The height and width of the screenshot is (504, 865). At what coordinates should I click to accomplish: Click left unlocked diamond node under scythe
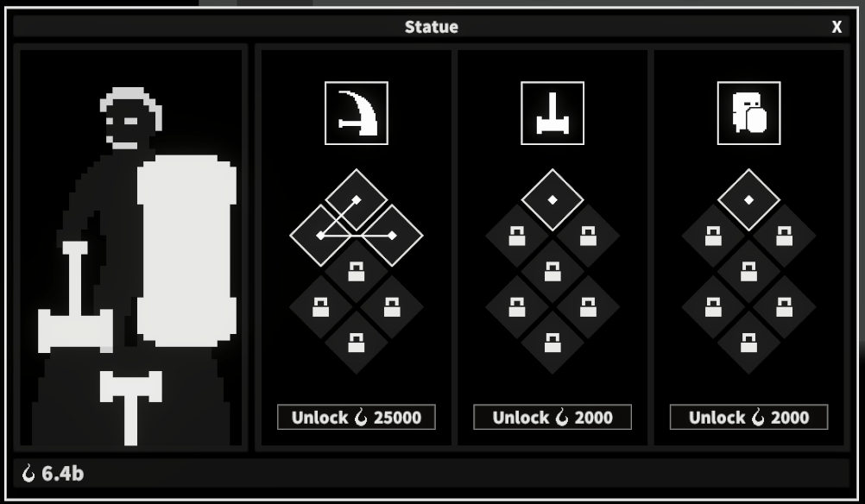(x=320, y=236)
